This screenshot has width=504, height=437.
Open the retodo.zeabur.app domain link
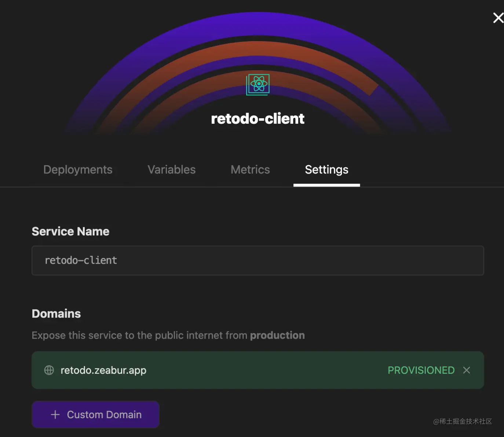point(103,370)
